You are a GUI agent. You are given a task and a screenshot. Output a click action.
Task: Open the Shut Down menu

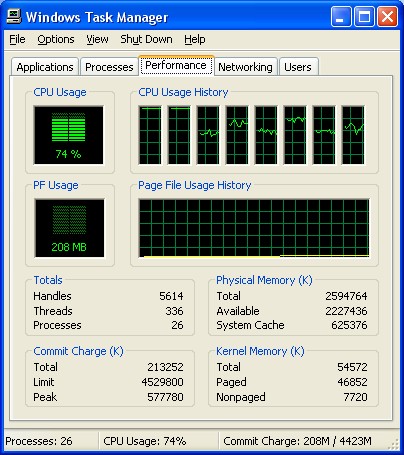pos(146,39)
